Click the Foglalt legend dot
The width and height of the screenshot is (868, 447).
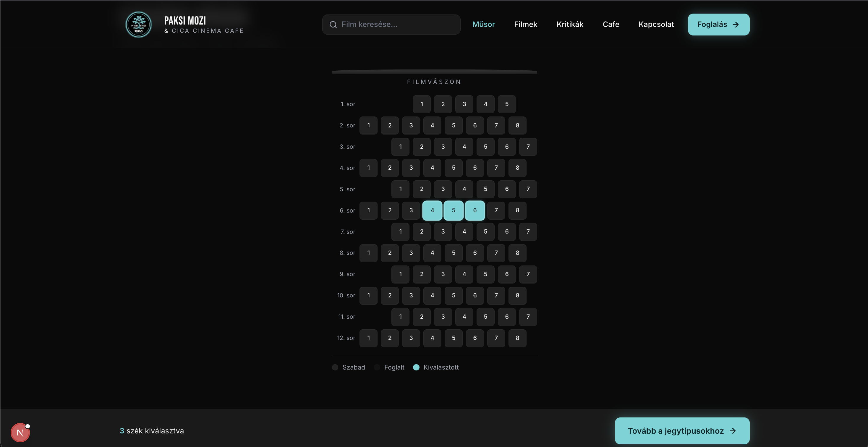(x=377, y=367)
